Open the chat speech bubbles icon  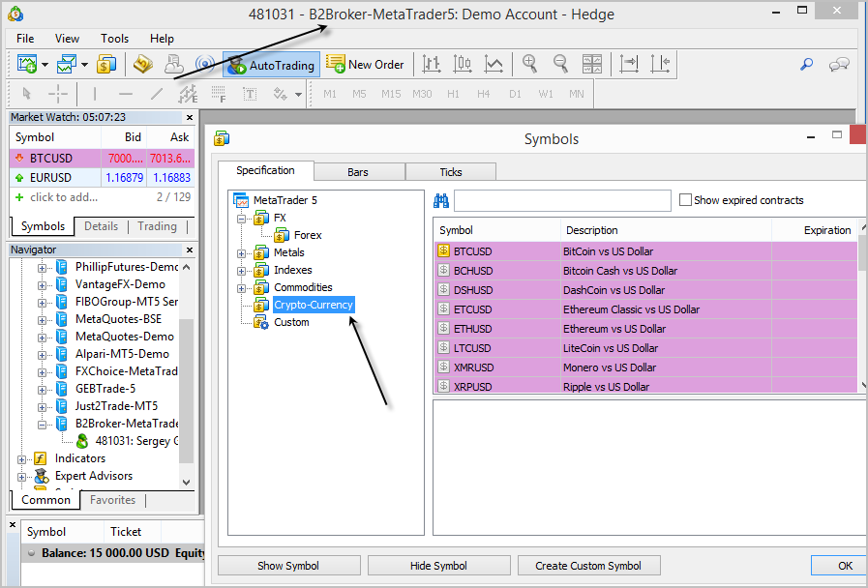tap(839, 65)
